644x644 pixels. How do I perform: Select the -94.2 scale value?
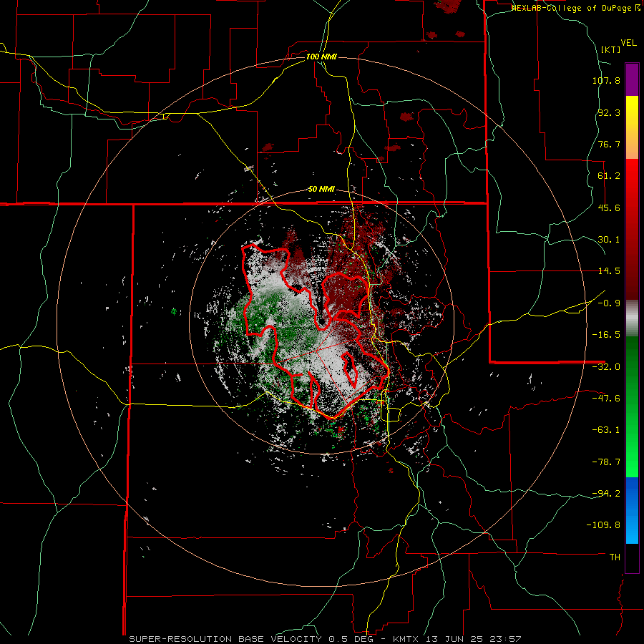(x=606, y=493)
